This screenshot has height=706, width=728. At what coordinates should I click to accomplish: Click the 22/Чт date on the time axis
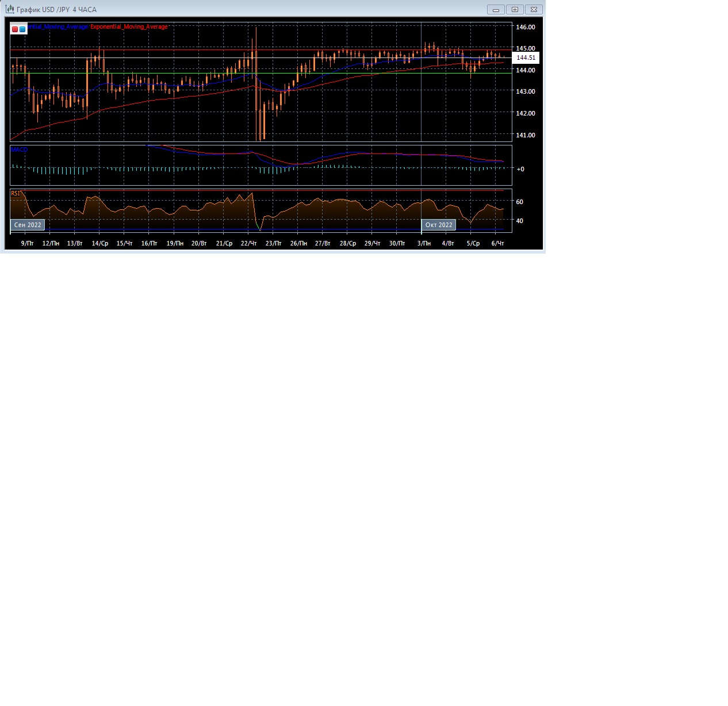pos(248,244)
